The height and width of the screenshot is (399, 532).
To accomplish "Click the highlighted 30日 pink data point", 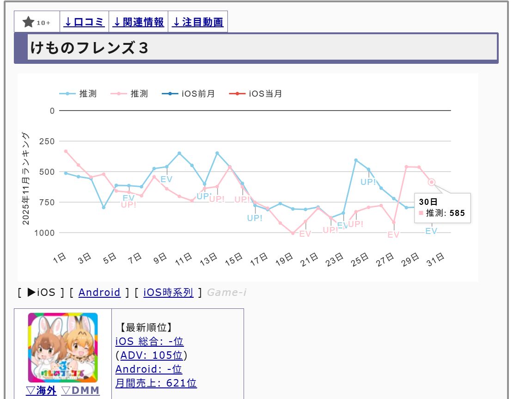I will [x=432, y=182].
